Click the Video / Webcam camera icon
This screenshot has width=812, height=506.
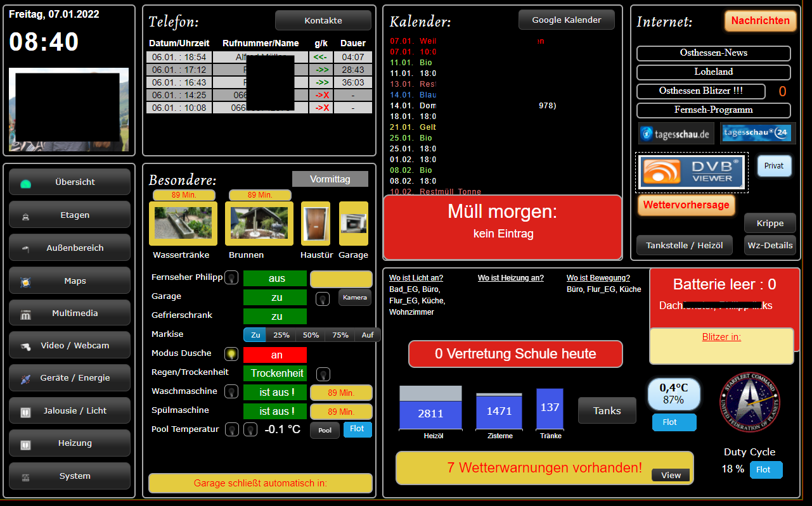click(x=26, y=346)
